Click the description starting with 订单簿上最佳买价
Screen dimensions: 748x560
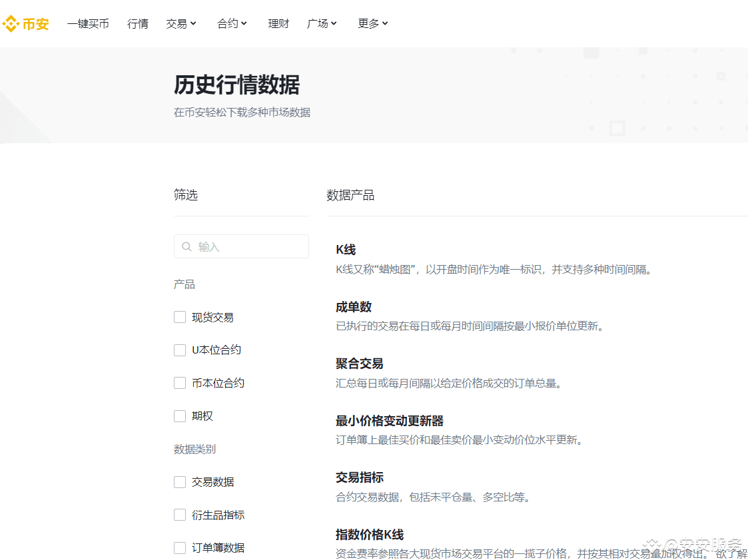click(460, 440)
